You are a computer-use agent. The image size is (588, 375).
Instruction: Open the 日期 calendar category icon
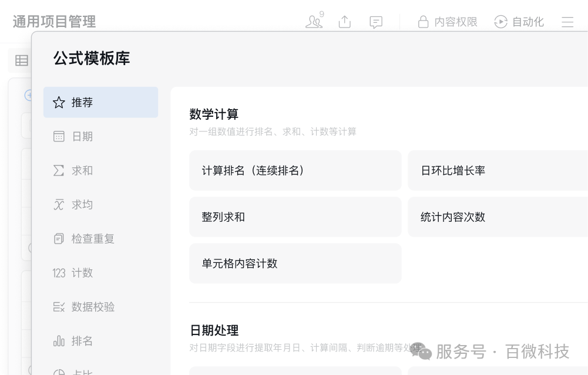click(59, 136)
